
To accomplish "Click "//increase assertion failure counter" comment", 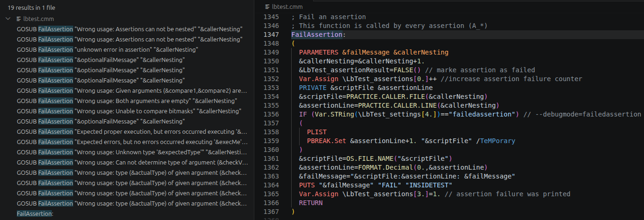I will click(511, 79).
